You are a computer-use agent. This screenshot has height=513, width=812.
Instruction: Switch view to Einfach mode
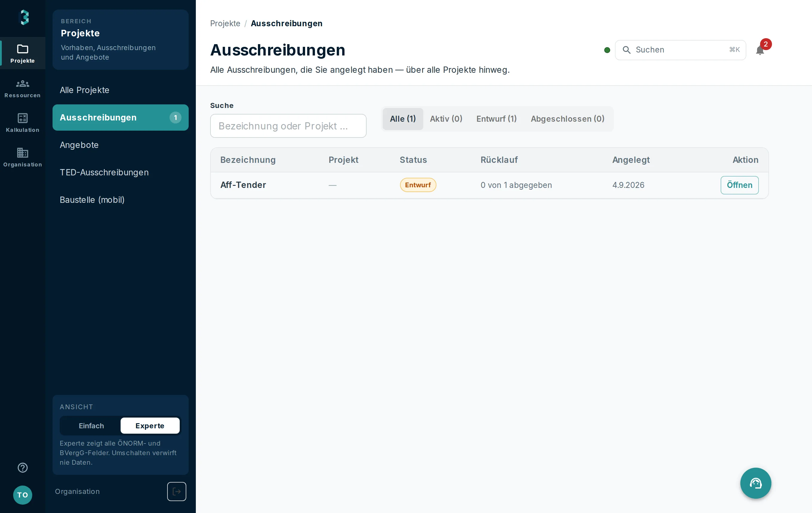point(91,426)
